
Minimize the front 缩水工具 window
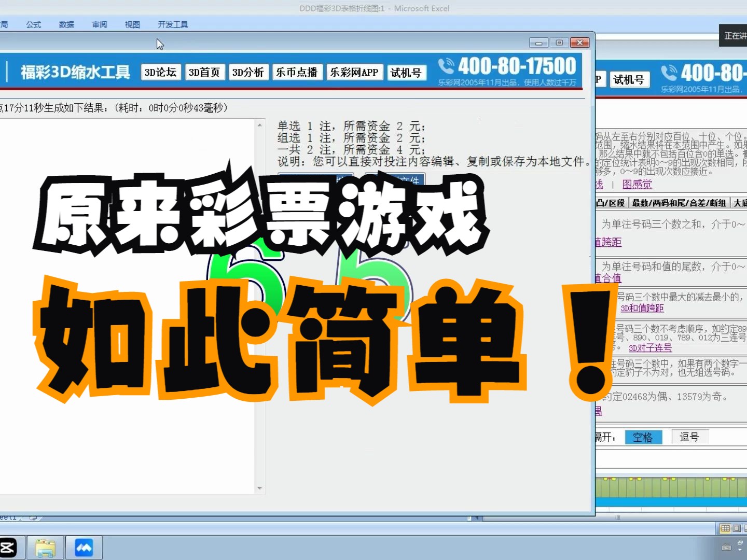[x=539, y=43]
